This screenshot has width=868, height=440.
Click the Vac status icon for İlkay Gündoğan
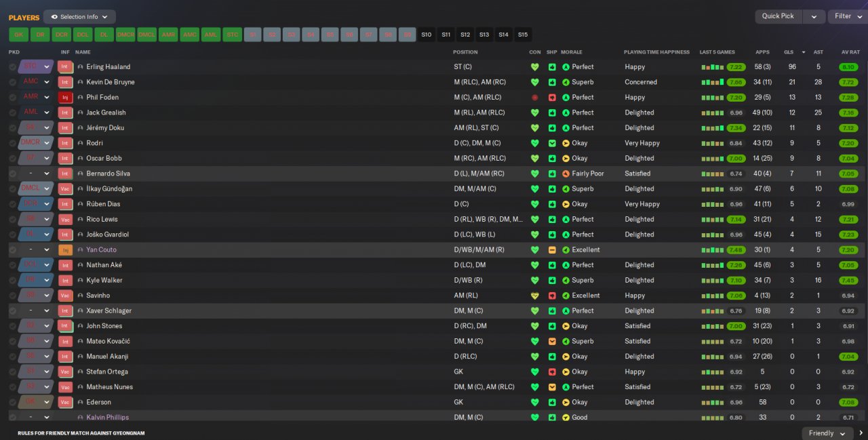pyautogui.click(x=65, y=189)
